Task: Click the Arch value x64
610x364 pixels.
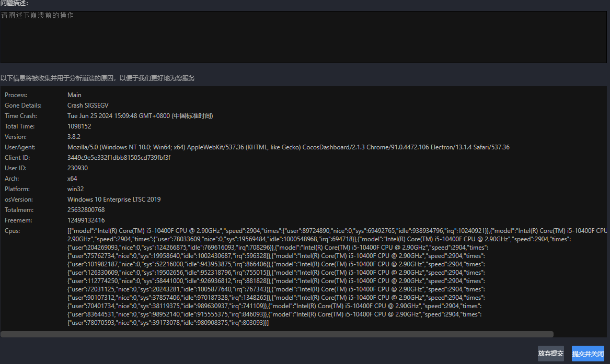Action: (72, 179)
